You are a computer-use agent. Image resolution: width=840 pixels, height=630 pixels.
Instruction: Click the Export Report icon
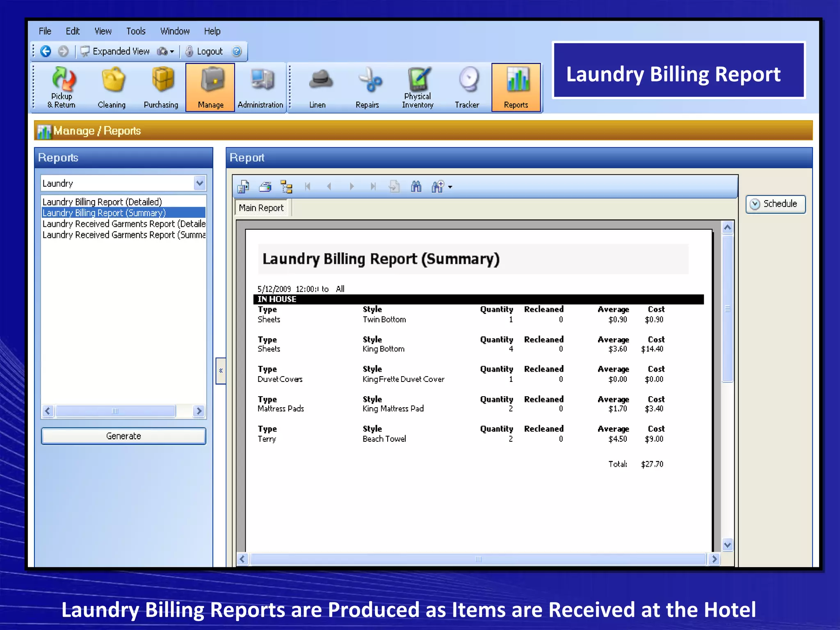243,187
